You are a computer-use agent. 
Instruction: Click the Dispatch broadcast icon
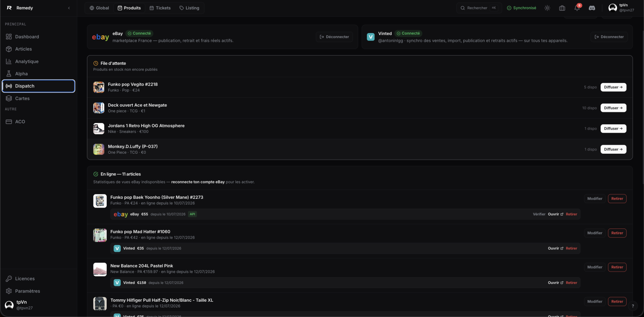9,86
